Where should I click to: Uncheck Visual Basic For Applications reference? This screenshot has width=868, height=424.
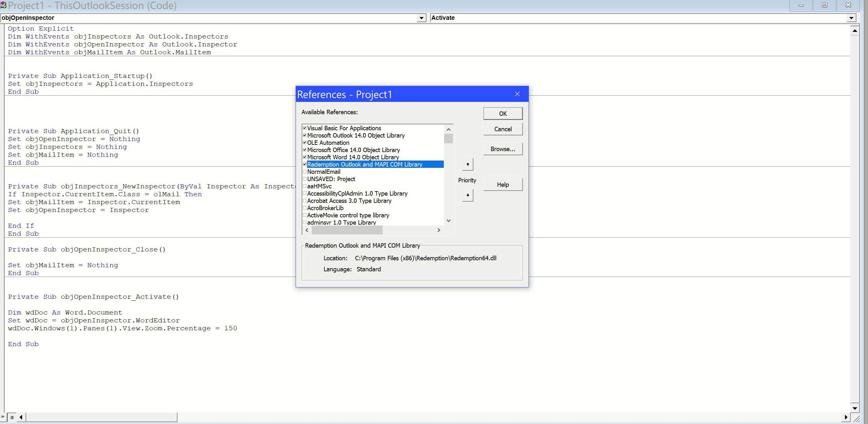click(x=304, y=128)
